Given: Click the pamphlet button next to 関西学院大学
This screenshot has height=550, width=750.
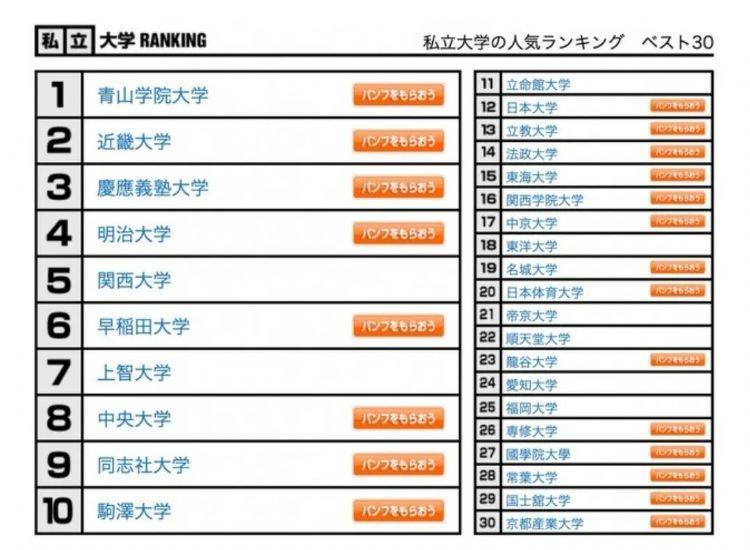Looking at the screenshot, I should pyautogui.click(x=677, y=198).
